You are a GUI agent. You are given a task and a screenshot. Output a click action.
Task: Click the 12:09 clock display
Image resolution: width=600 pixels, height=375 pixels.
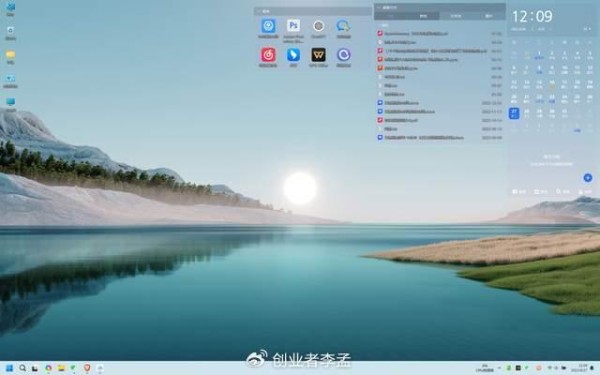(x=532, y=16)
